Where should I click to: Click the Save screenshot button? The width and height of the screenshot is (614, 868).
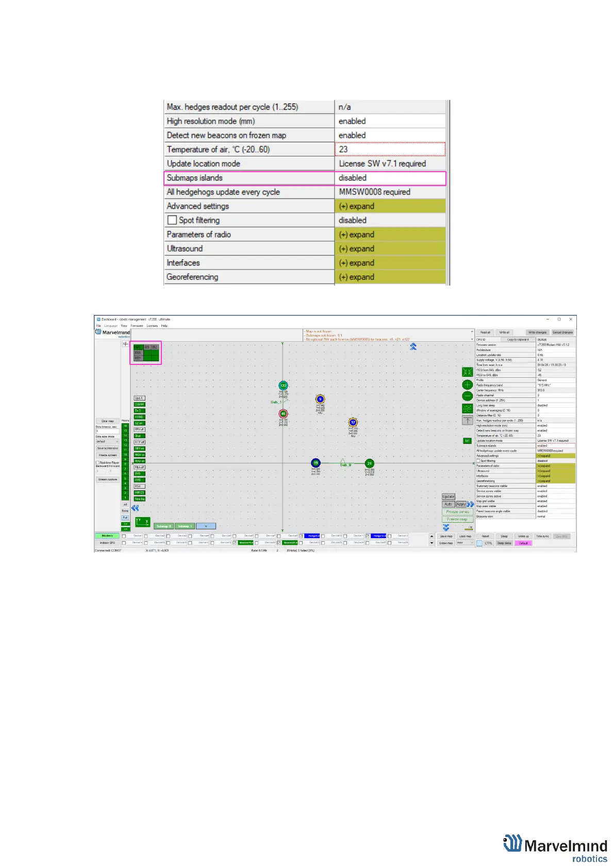(107, 448)
